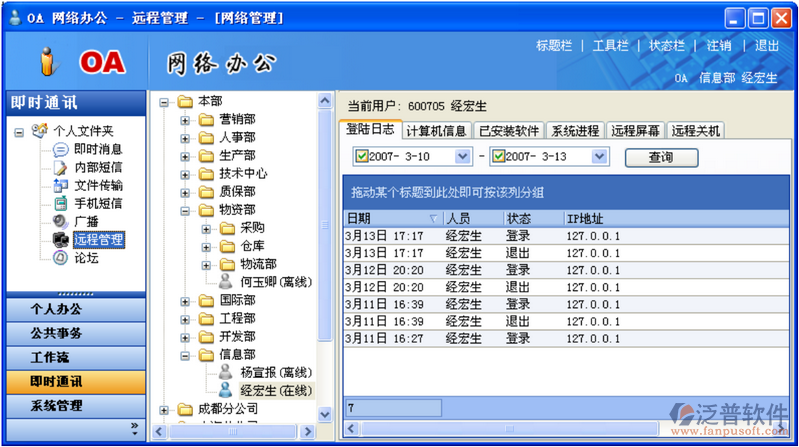Open 个人办公 sidebar section
The width and height of the screenshot is (799, 447).
tap(76, 309)
